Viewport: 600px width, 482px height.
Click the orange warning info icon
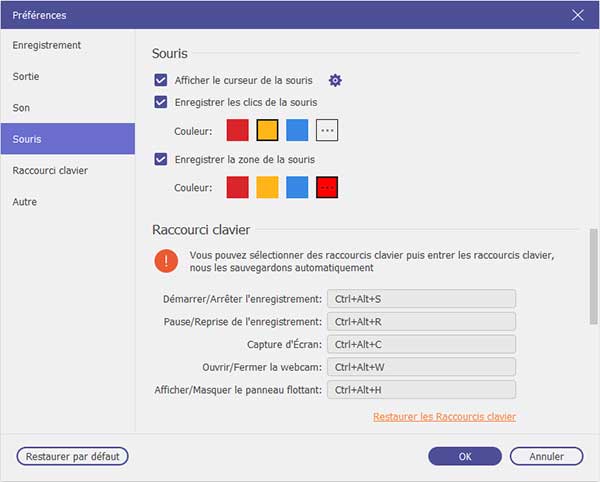[165, 261]
